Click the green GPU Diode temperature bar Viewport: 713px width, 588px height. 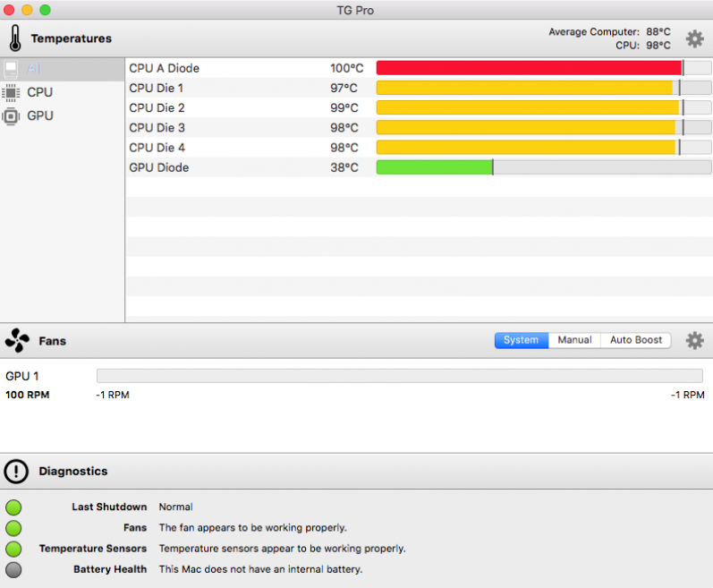click(x=434, y=167)
